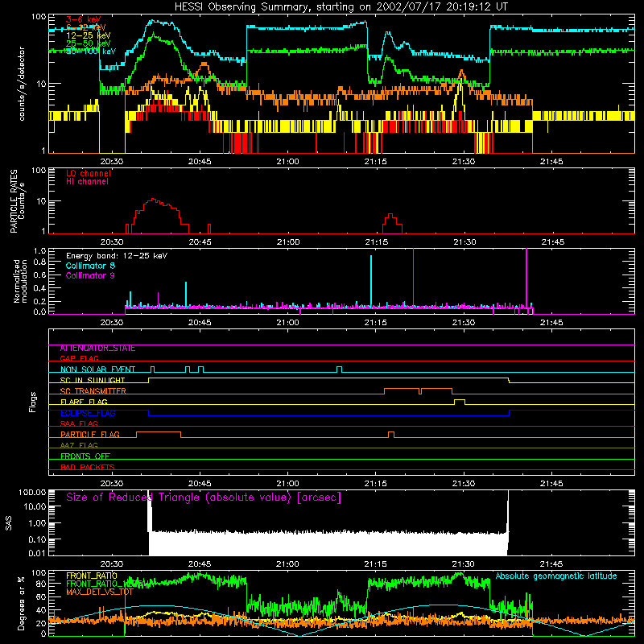Click the 21:45 tick label under SAS panel

click(x=551, y=564)
